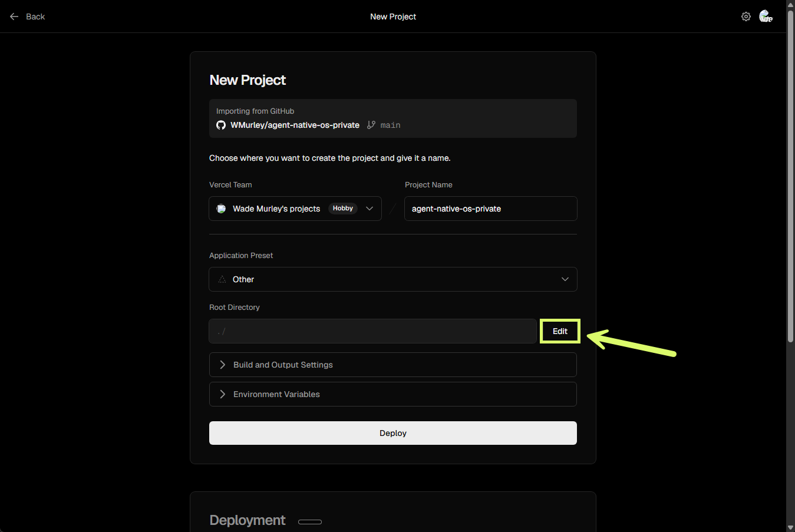Open the Vercel Team dropdown

click(295, 209)
